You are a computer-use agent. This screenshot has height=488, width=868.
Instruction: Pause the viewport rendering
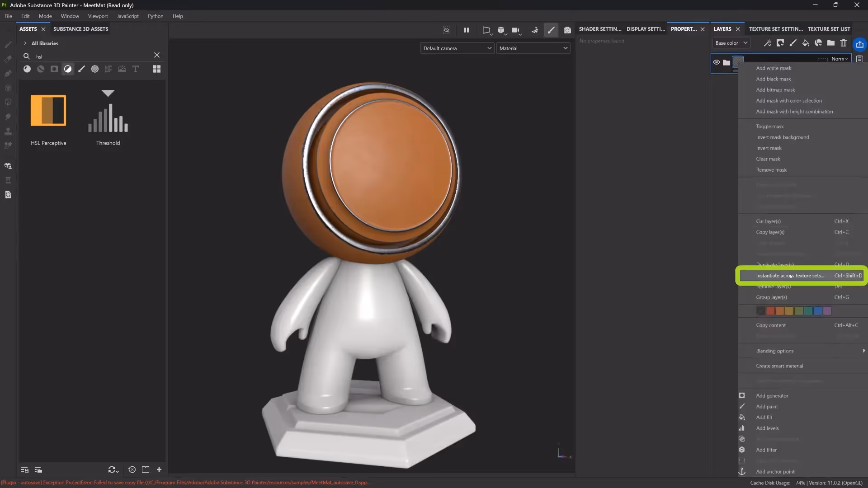click(x=467, y=30)
